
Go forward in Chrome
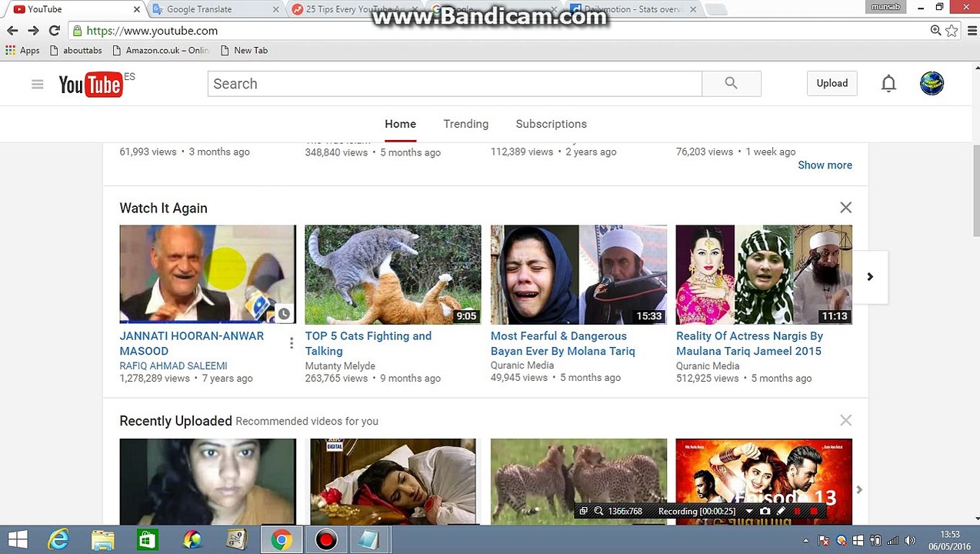pyautogui.click(x=33, y=31)
